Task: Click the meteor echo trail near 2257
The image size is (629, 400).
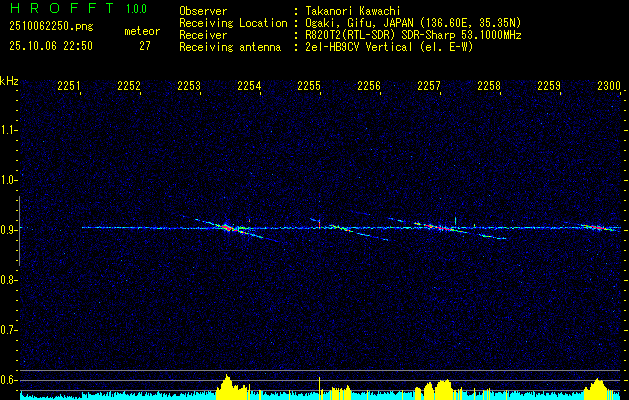Action: tap(441, 228)
